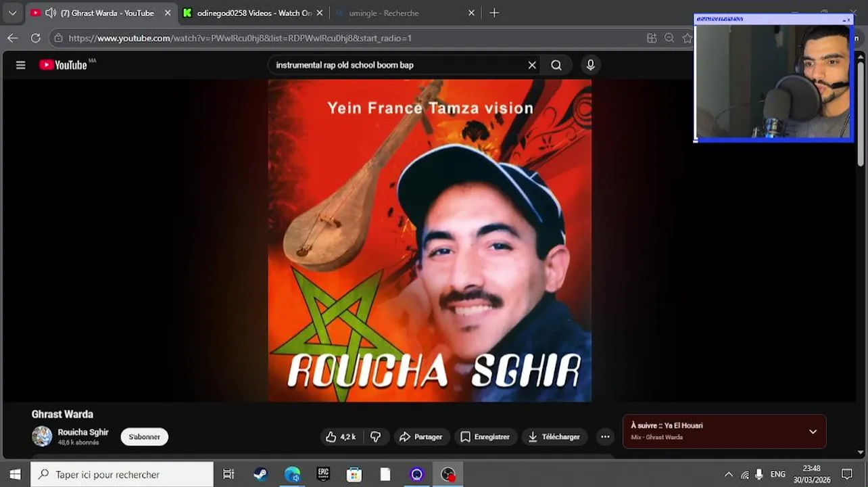The width and height of the screenshot is (868, 487).
Task: Open more actions three-dot menu
Action: point(605,437)
